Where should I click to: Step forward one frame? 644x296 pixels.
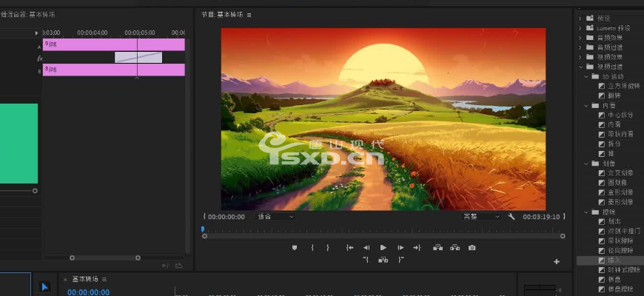(x=400, y=248)
